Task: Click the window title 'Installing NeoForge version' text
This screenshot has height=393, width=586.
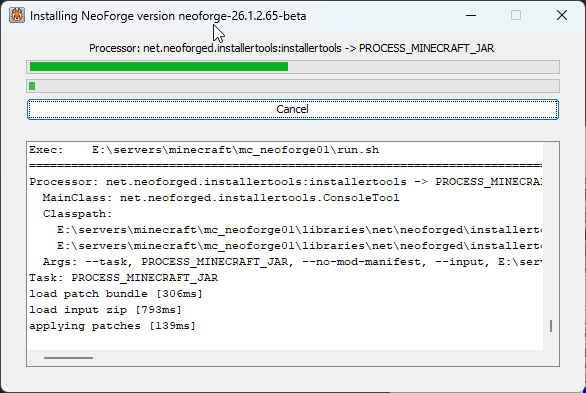Action: 168,16
